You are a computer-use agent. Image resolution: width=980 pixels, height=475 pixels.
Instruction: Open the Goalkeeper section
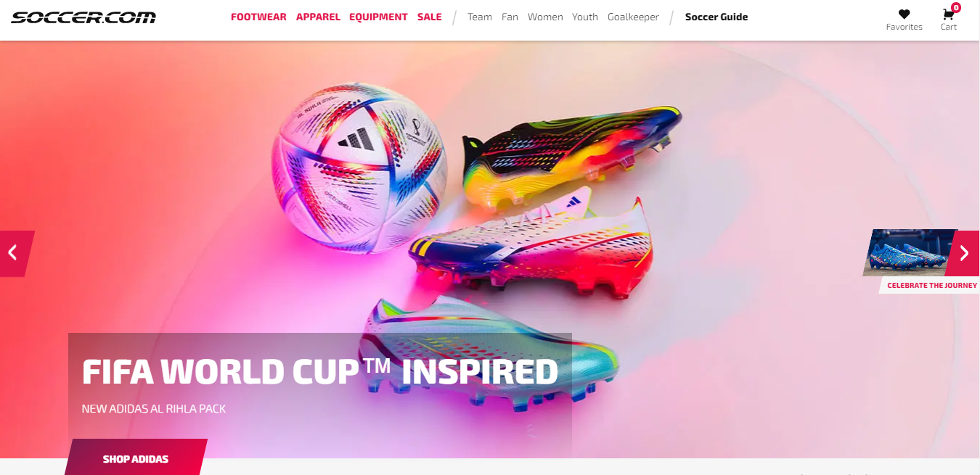pyautogui.click(x=633, y=17)
